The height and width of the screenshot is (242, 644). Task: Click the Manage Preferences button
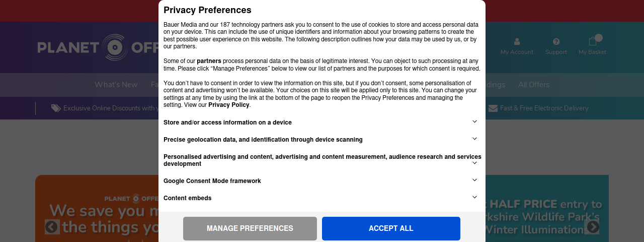click(250, 228)
